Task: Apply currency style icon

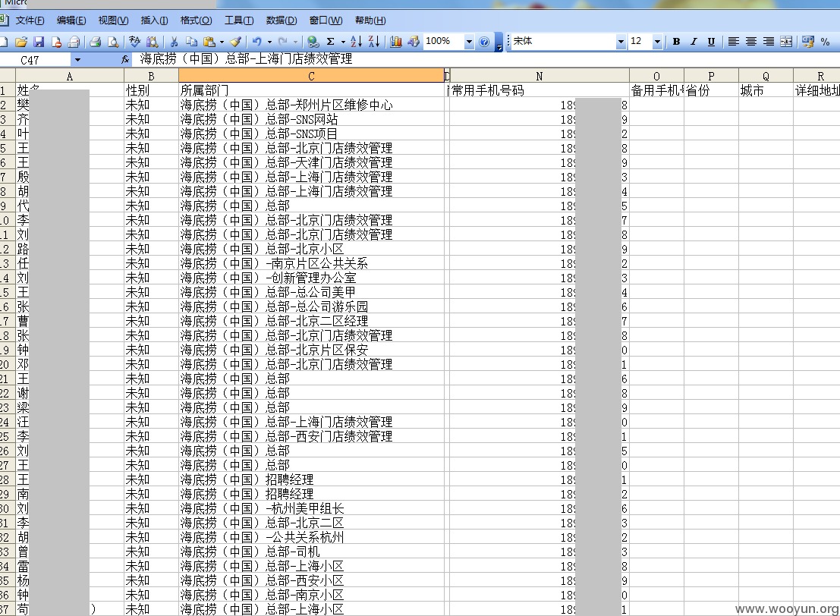Action: pos(808,41)
